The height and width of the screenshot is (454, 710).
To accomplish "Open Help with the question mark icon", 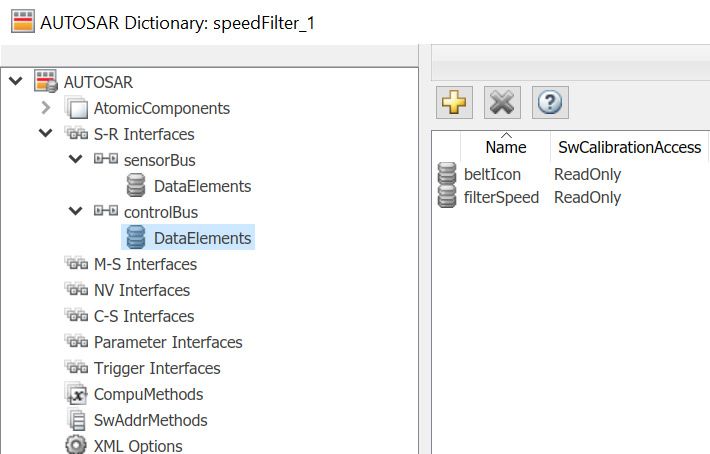I will [550, 102].
